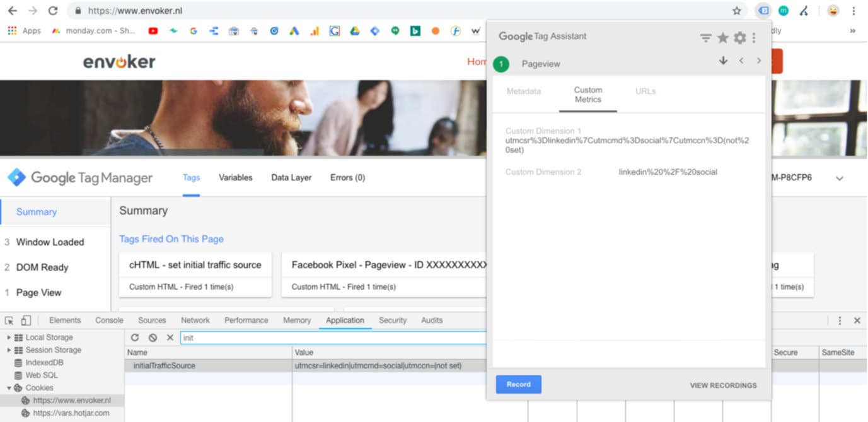868x422 pixels.
Task: Open the Data Layer tab
Action: [291, 178]
